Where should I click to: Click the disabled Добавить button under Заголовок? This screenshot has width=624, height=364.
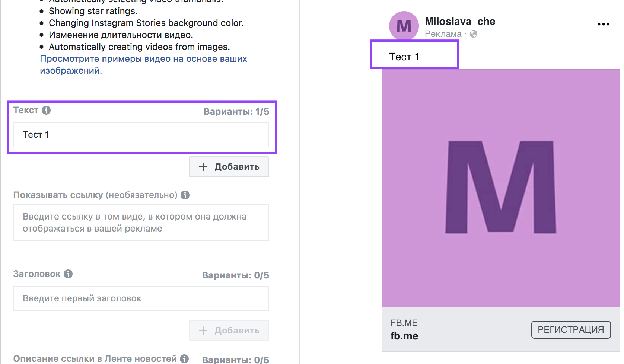coord(229,331)
